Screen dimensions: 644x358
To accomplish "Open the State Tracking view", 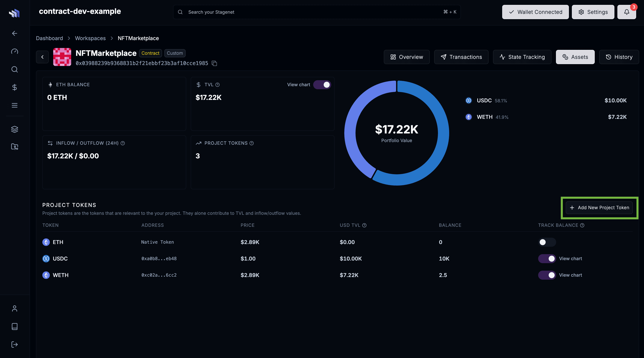I will click(x=522, y=57).
